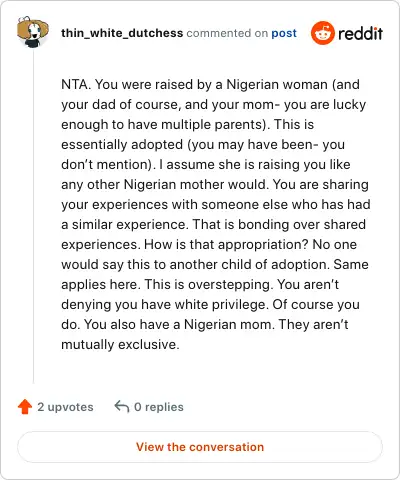
Task: Click the 'commented on' text
Action: tap(227, 33)
